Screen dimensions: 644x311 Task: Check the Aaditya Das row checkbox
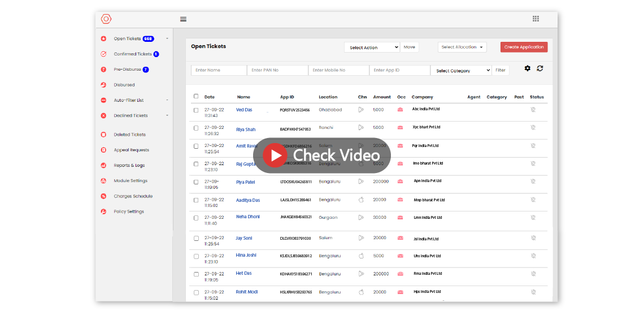click(196, 200)
